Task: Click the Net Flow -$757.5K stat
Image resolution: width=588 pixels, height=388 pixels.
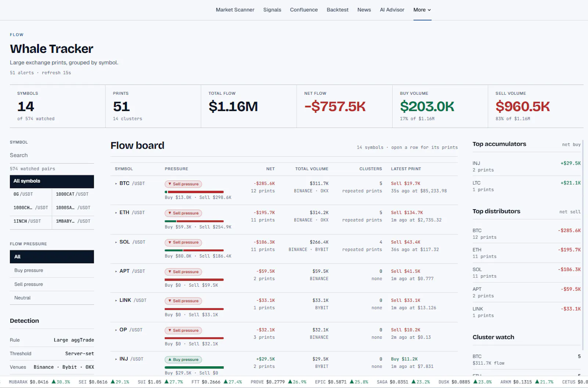Action: pyautogui.click(x=344, y=106)
